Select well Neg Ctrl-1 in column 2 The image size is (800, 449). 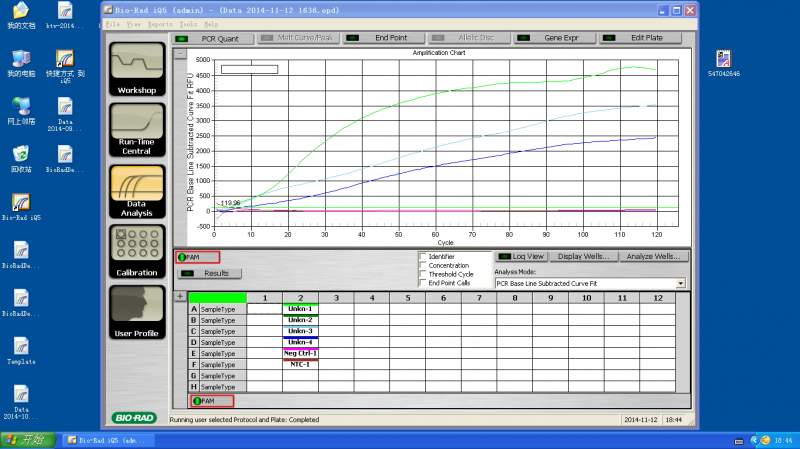point(300,353)
